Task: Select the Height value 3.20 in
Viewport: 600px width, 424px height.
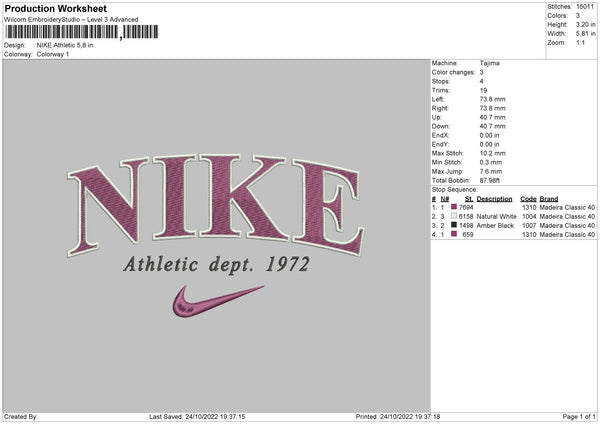Action: [x=585, y=24]
